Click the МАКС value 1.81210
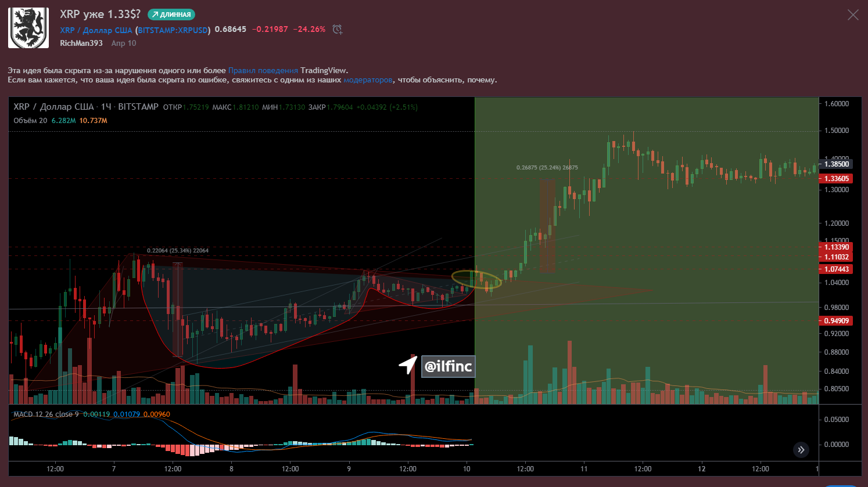Image resolution: width=868 pixels, height=487 pixels. pyautogui.click(x=246, y=107)
